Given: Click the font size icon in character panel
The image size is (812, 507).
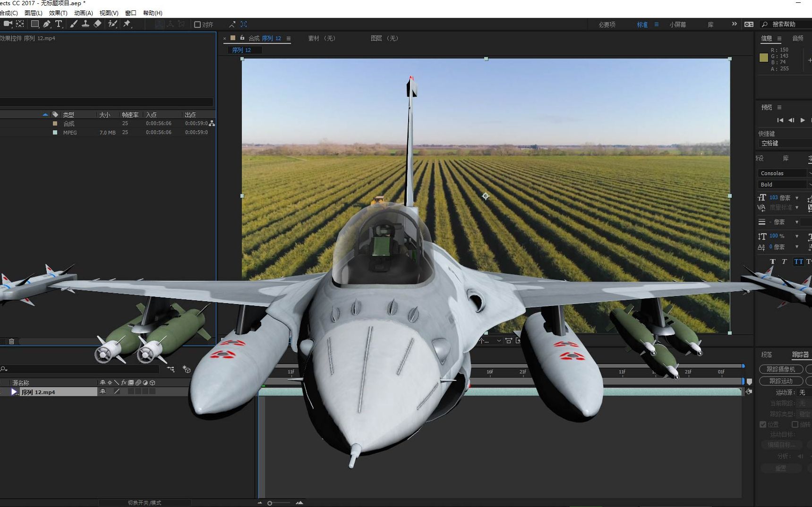Looking at the screenshot, I should coord(762,198).
